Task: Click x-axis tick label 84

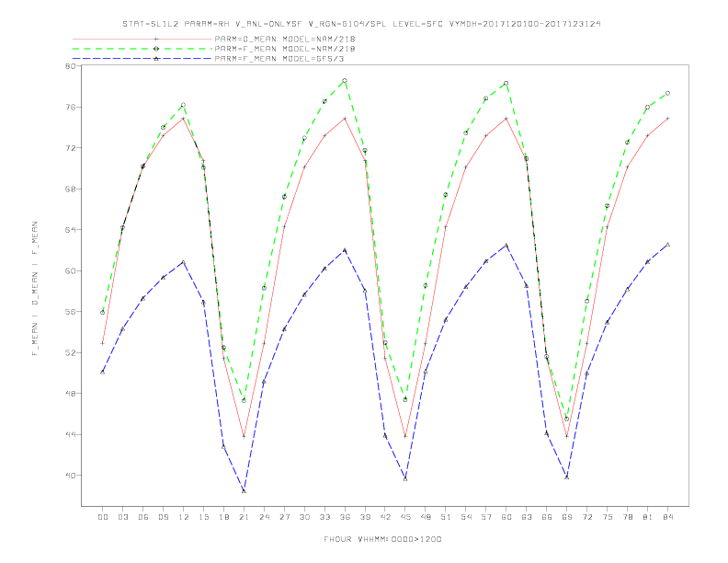Action: point(668,517)
